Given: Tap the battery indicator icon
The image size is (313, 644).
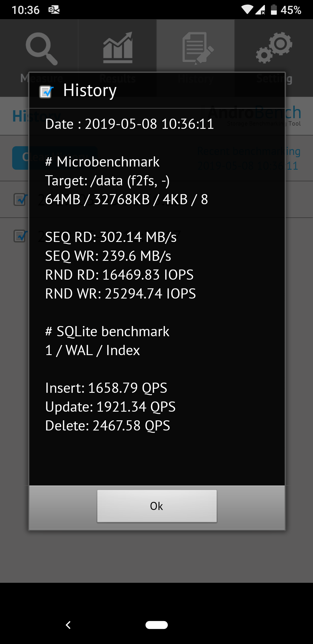Looking at the screenshot, I should [274, 10].
